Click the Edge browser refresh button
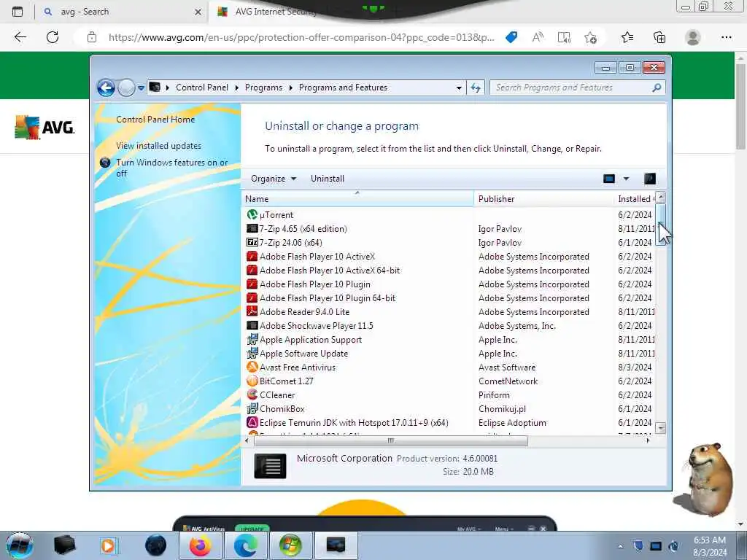The width and height of the screenshot is (747, 560). click(x=53, y=37)
